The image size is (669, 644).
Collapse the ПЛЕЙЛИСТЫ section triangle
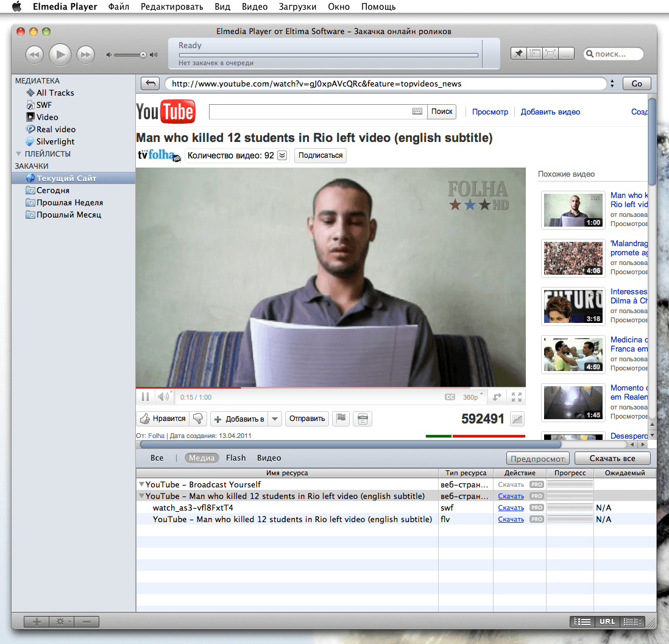tap(18, 154)
